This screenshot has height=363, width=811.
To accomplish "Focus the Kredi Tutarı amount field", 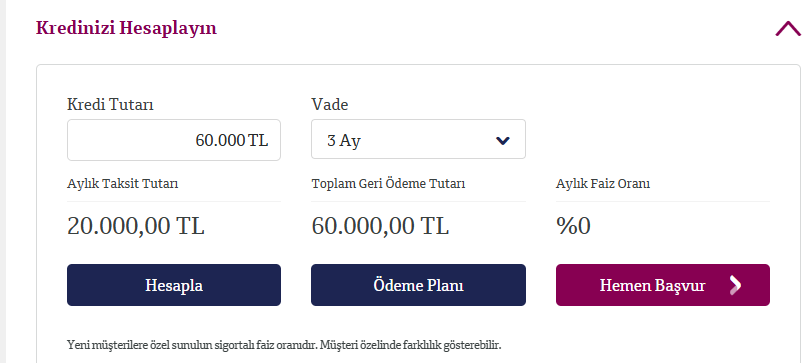I will coord(174,140).
